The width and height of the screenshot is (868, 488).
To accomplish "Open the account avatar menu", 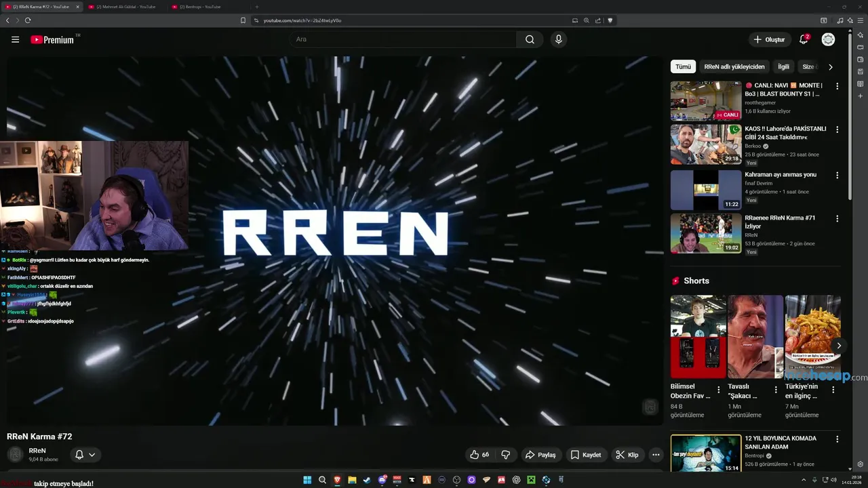I will click(x=828, y=39).
